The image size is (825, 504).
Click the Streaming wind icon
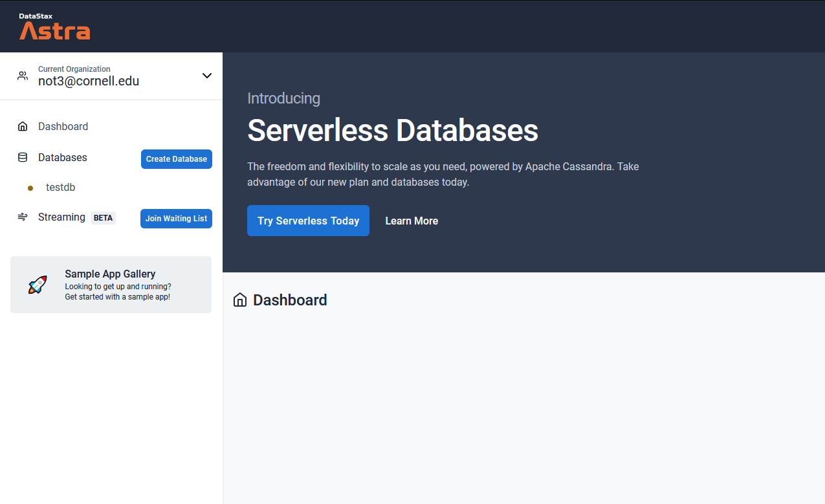[x=23, y=217]
